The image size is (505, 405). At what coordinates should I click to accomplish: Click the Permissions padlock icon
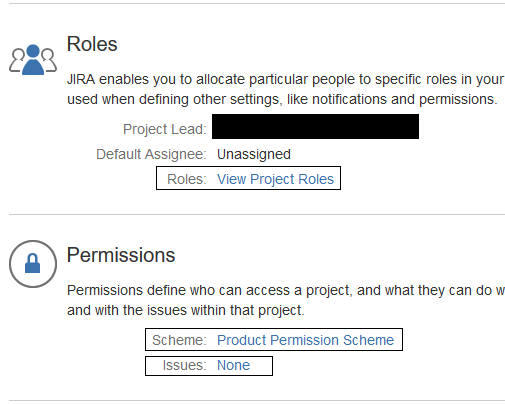pyautogui.click(x=33, y=264)
